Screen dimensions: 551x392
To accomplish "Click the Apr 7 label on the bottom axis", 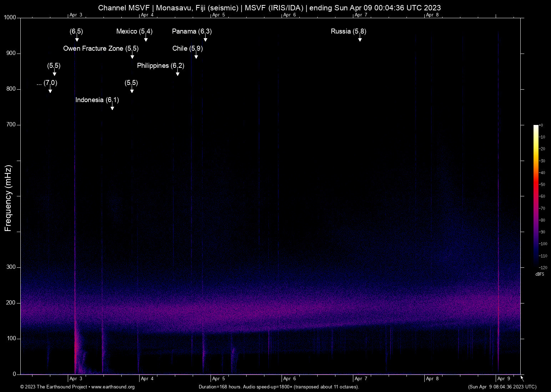I will point(361,379).
